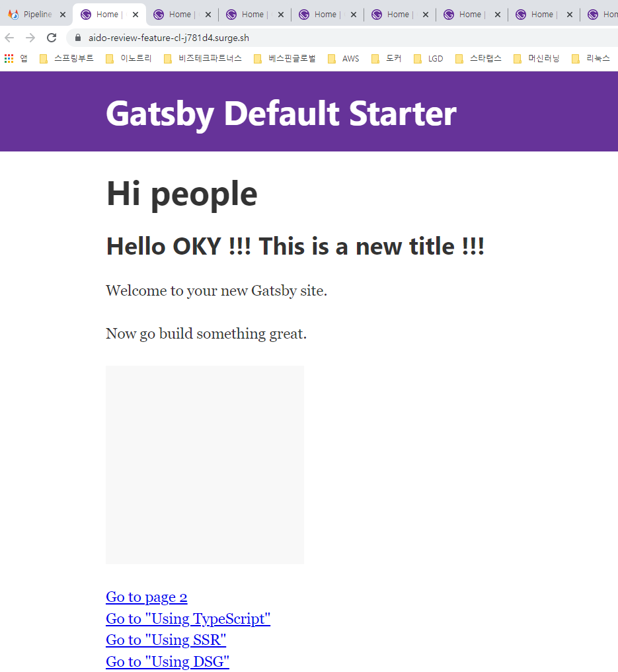Open the 베스핀글로벌 bookmark folder
Image resolution: width=618 pixels, height=672 pixels.
[285, 58]
